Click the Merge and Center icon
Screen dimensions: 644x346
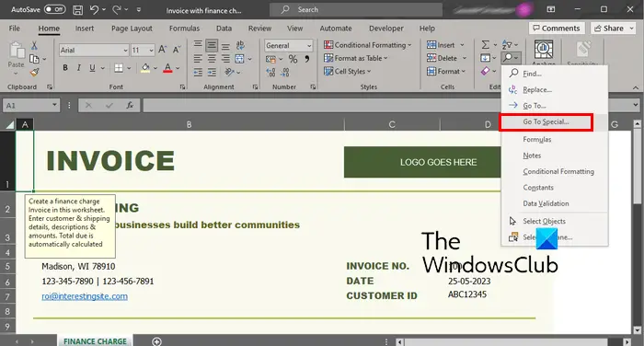point(239,59)
